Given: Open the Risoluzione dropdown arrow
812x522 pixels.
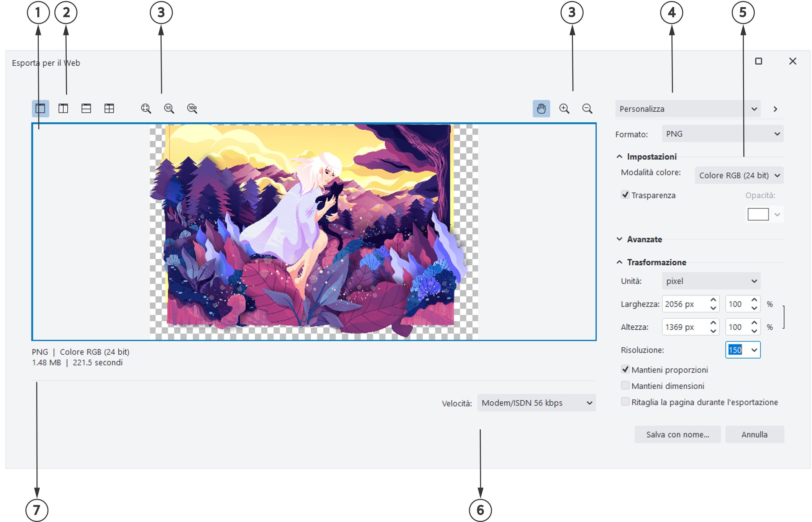Looking at the screenshot, I should click(x=754, y=350).
